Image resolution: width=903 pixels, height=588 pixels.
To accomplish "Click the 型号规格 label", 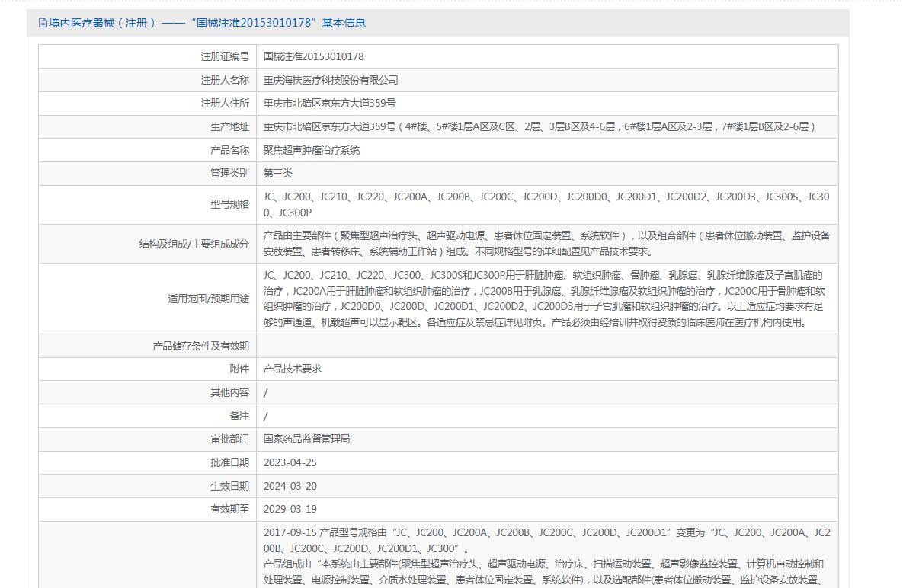I will click(229, 204).
